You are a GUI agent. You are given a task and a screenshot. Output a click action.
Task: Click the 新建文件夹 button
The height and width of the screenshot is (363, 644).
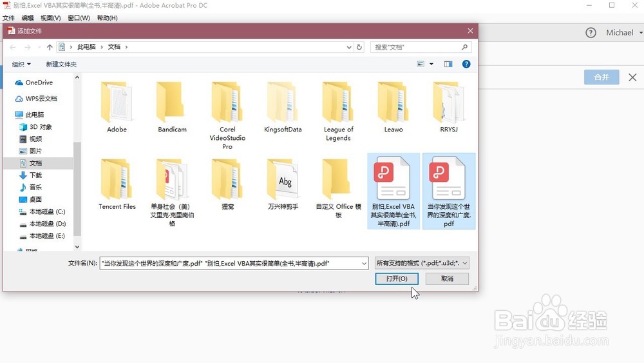point(61,64)
